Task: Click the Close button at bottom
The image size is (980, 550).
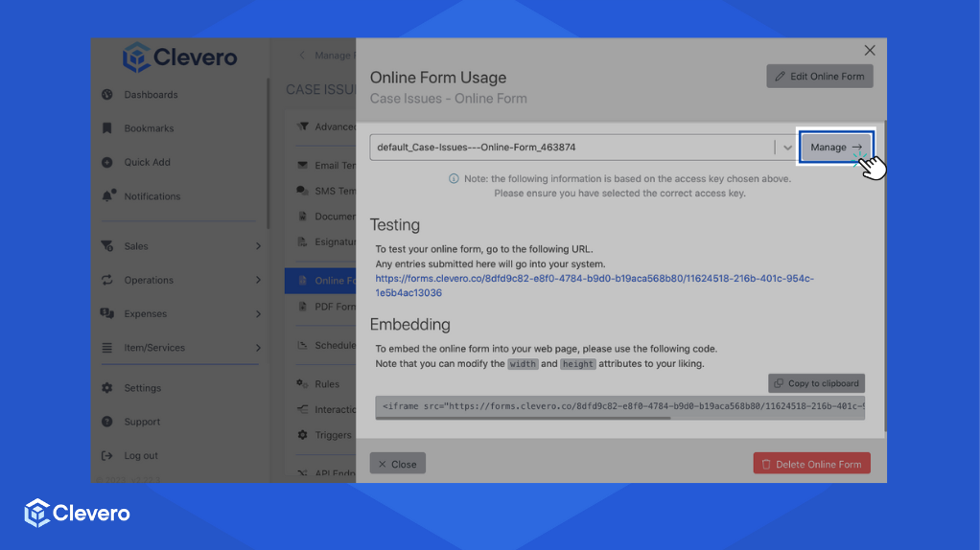Action: coord(398,464)
